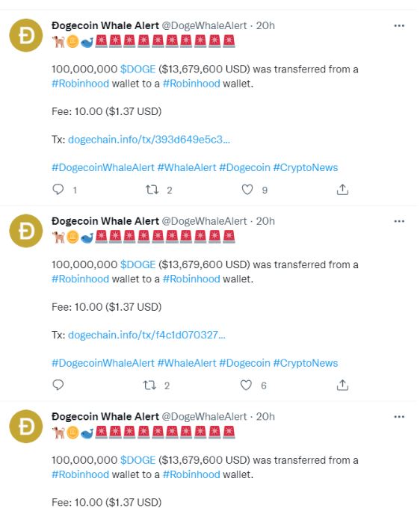Open first tweet's Dogecoin profile avatar
420x514 pixels.
[26, 35]
